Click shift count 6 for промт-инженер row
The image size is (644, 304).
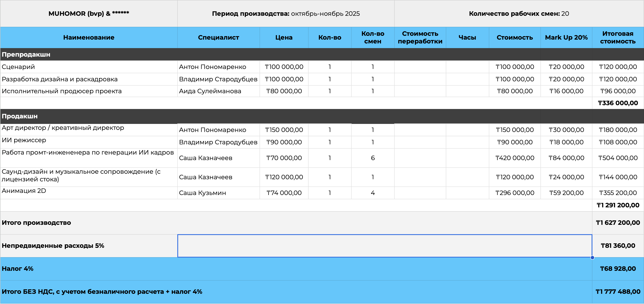pyautogui.click(x=373, y=158)
